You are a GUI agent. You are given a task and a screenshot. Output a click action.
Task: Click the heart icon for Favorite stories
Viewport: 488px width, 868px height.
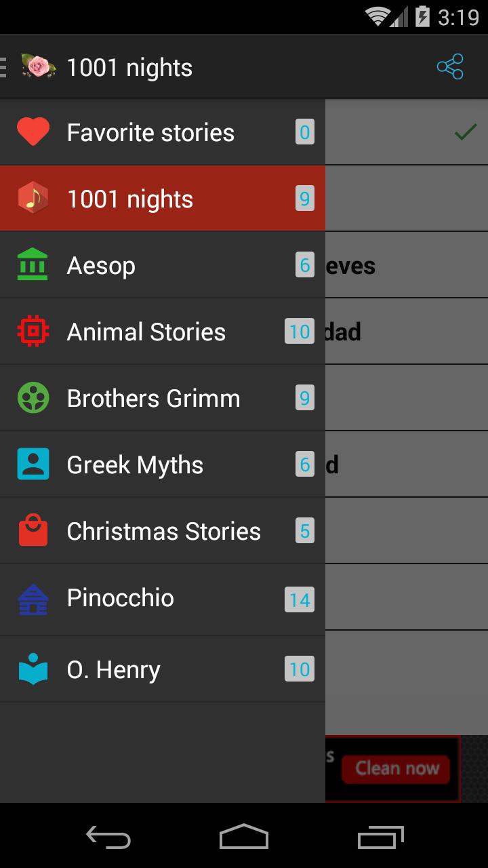33,132
